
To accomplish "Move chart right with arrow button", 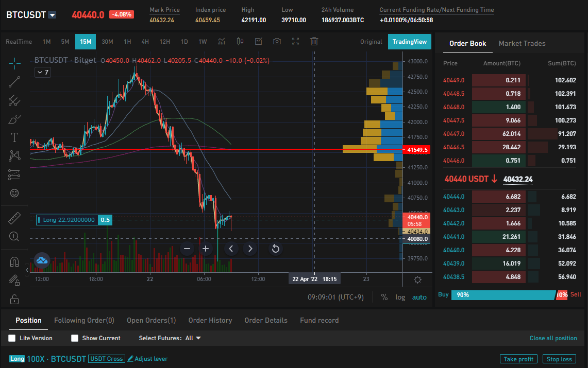I will click(250, 249).
